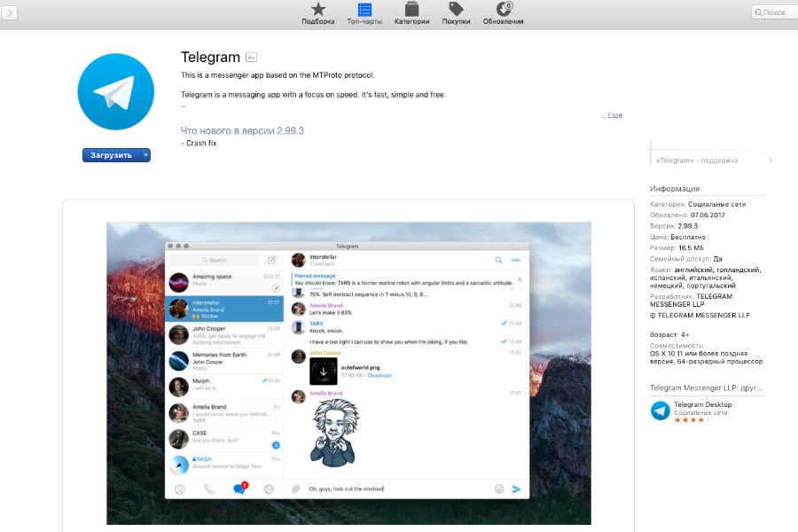The image size is (798, 532).
Task: Click the large Telegram app icon
Action: coord(115,91)
